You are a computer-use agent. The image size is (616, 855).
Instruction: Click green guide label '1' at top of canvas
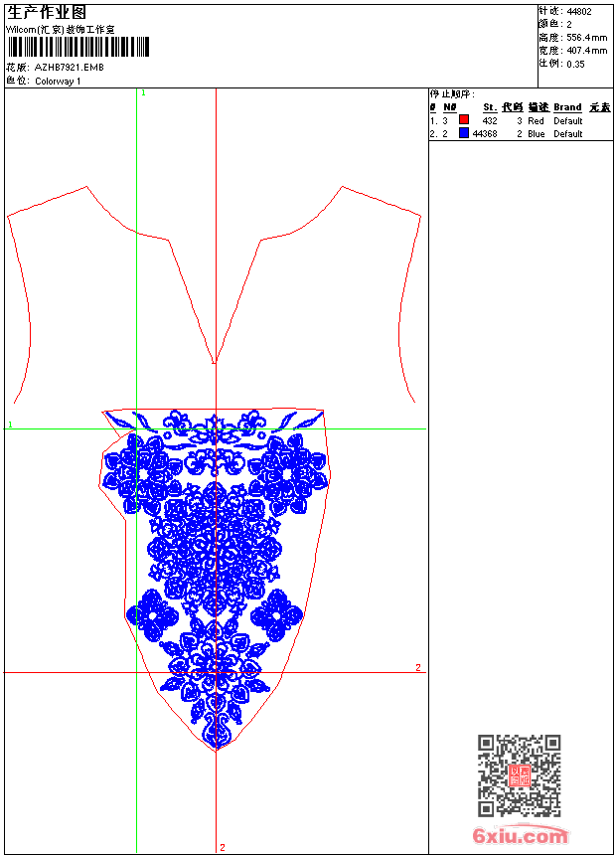tap(143, 93)
